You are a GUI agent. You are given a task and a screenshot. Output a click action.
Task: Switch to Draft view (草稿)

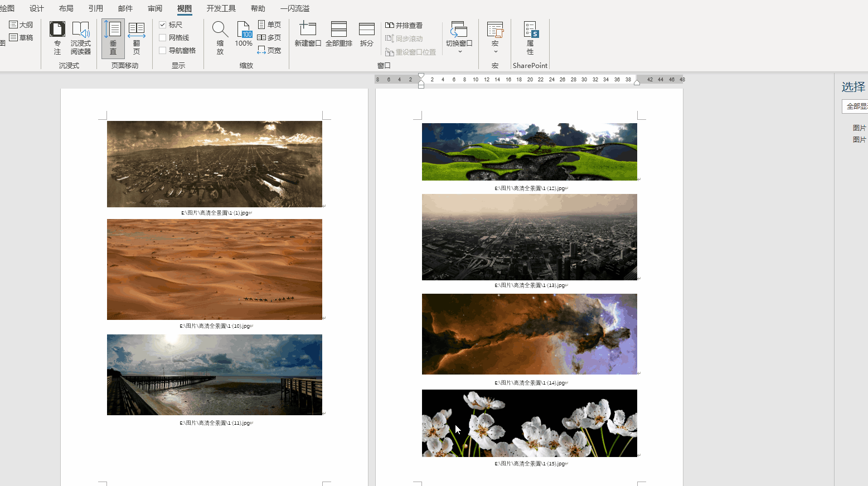click(21, 37)
